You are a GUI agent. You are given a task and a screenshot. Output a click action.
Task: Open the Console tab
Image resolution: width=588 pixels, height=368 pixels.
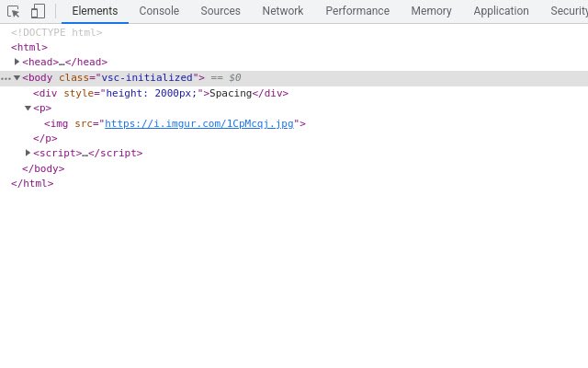pyautogui.click(x=159, y=11)
